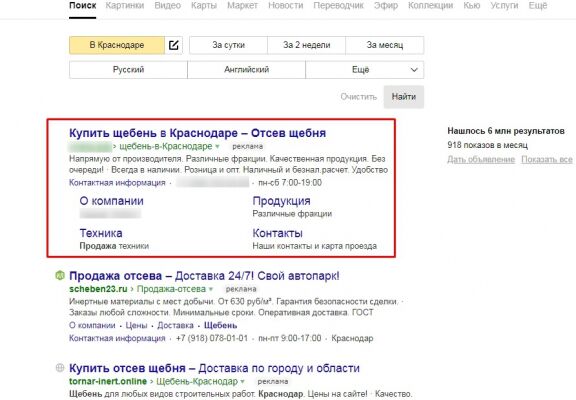Click the пн-сб 7:00-19:00 hours text
Image resolution: width=576 pixels, height=400 pixels.
[290, 183]
